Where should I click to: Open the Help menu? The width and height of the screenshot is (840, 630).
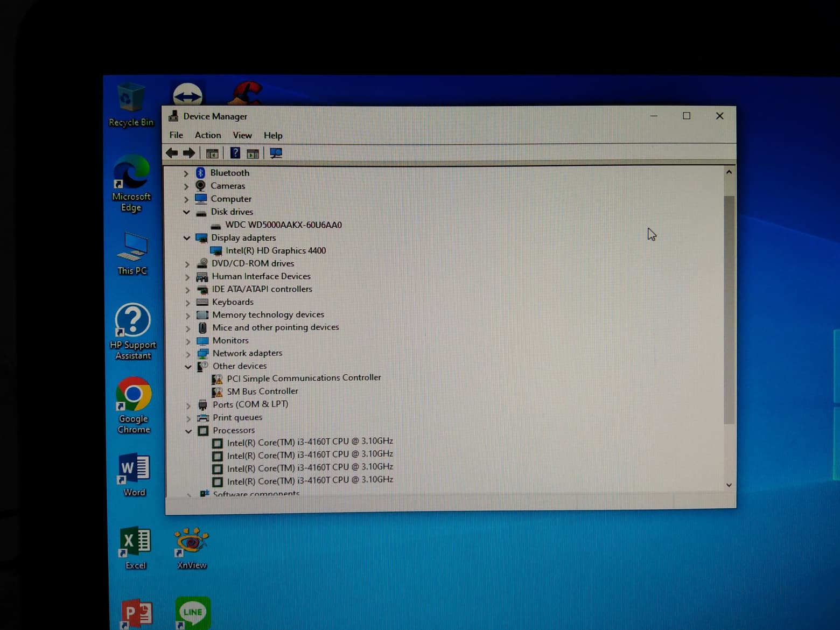[273, 135]
